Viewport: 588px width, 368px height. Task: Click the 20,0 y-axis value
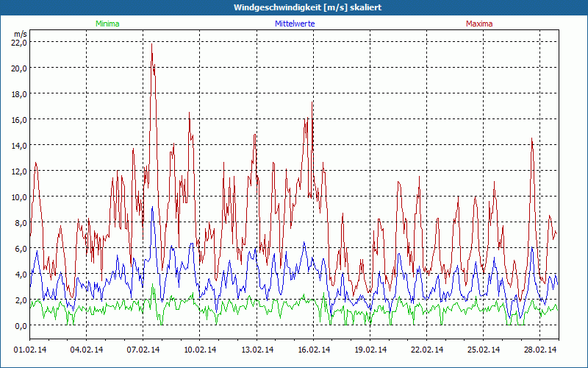(19, 68)
